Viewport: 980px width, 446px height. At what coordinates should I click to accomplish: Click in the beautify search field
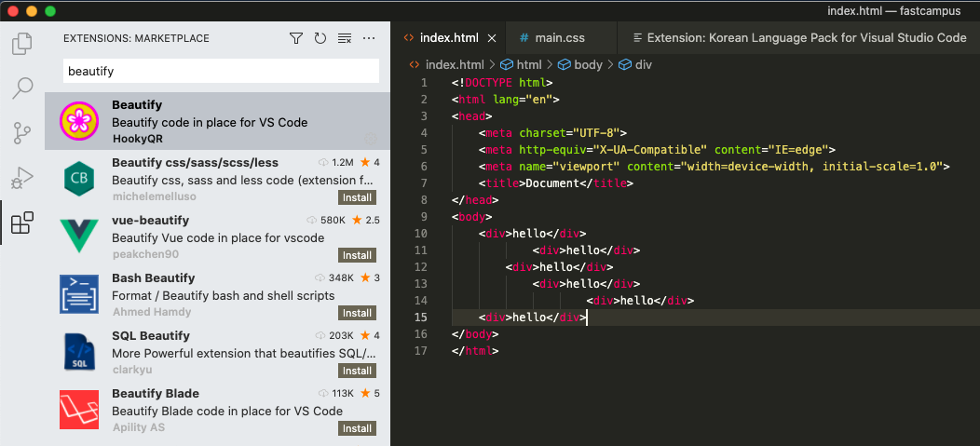click(222, 71)
